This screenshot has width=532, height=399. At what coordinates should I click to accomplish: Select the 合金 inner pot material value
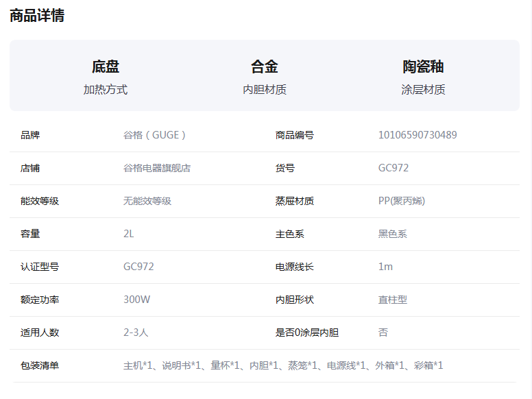[265, 66]
